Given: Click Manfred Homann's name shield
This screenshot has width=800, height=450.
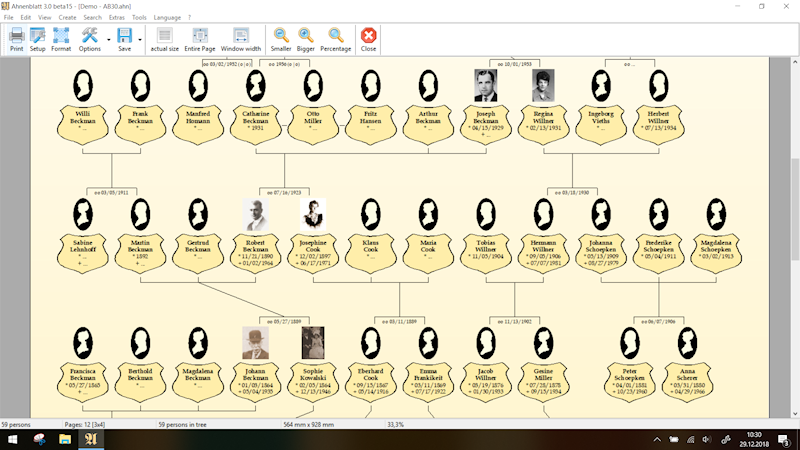Looking at the screenshot, I should pyautogui.click(x=198, y=124).
